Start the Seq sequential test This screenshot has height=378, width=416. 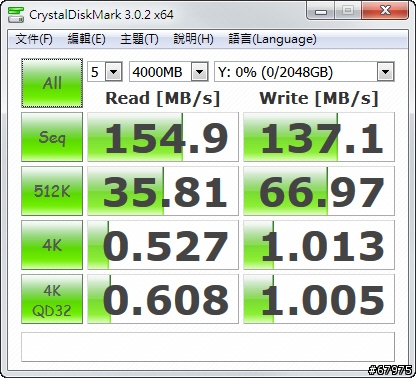(52, 137)
